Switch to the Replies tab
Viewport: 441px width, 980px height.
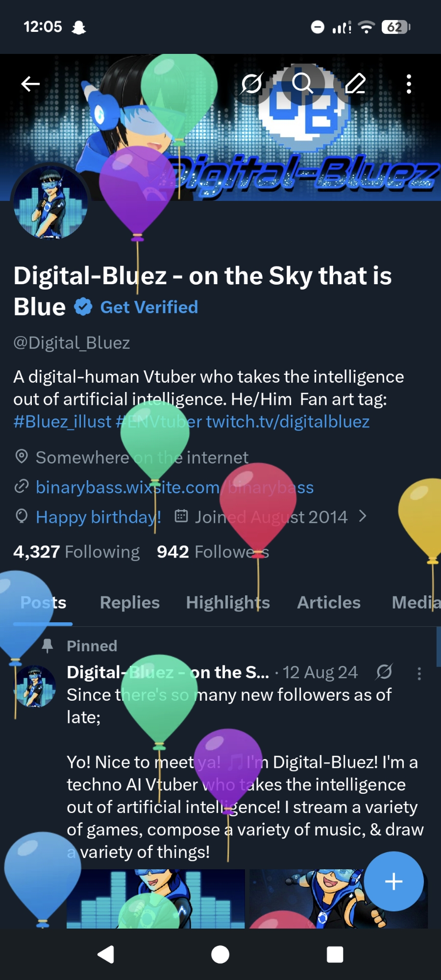[x=130, y=602]
